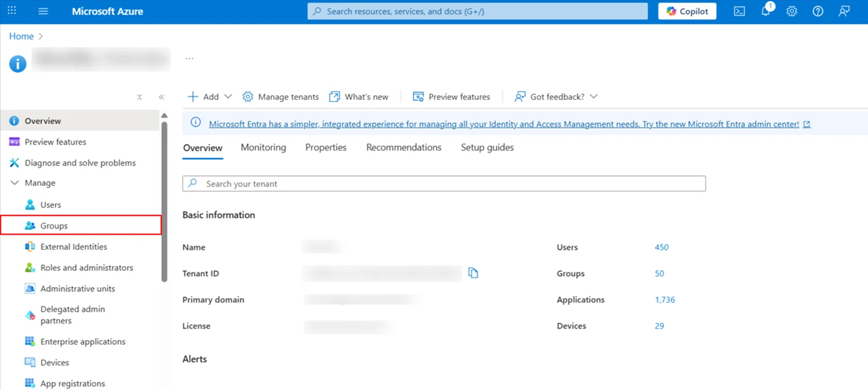Switch to the Setup guides tab
868x390 pixels.
[x=487, y=147]
